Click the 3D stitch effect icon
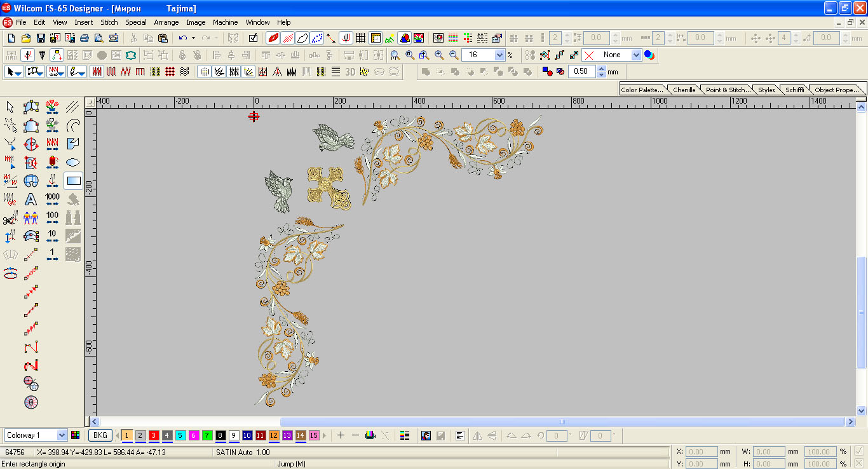The image size is (868, 469). pyautogui.click(x=349, y=72)
